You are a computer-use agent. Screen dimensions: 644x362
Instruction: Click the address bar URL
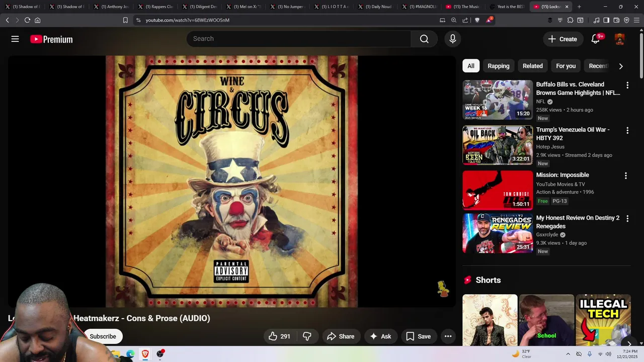187,20
